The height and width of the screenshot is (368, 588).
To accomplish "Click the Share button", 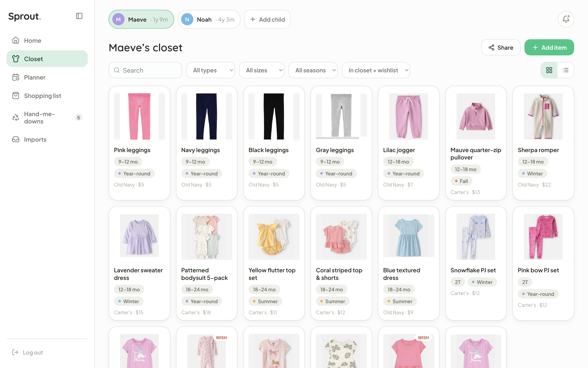I will click(x=501, y=47).
